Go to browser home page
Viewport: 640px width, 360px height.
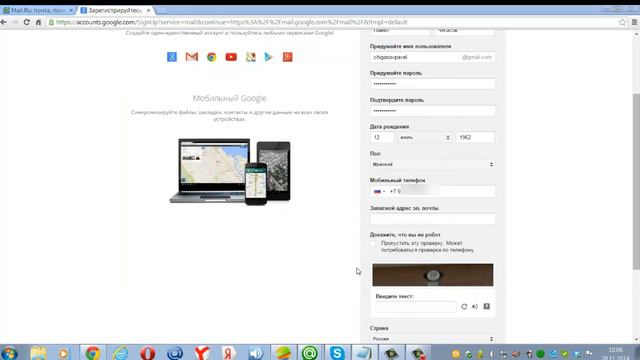point(38,22)
